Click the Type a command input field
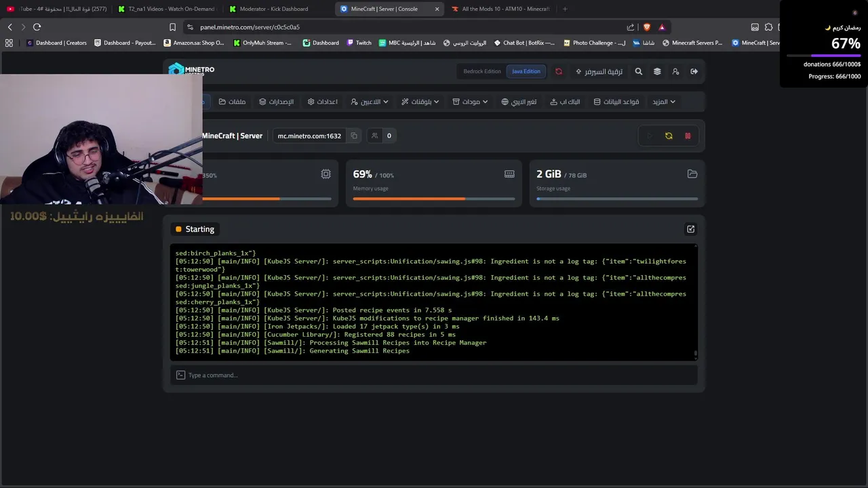868x488 pixels. pos(434,375)
